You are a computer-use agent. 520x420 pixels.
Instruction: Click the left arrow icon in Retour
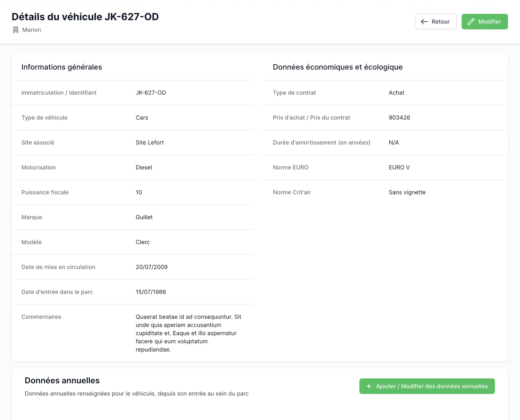(424, 22)
